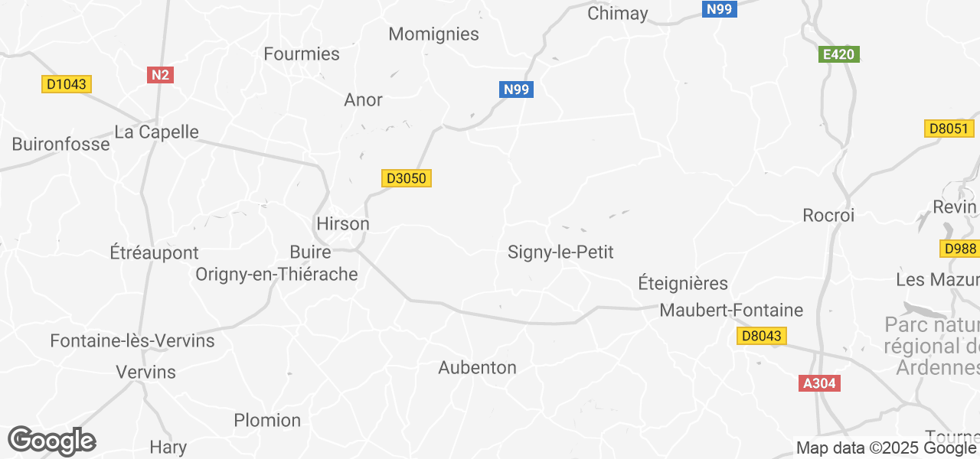
Task: Select the La Capelle town label
Action: (x=156, y=132)
